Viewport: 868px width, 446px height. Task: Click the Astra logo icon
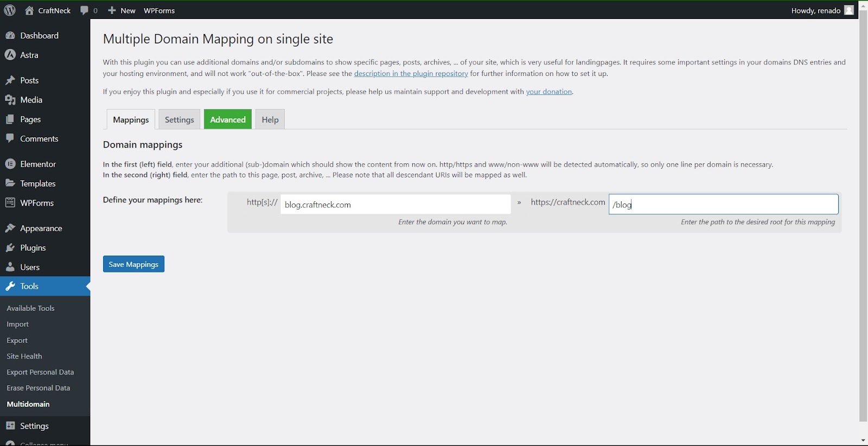(x=10, y=55)
